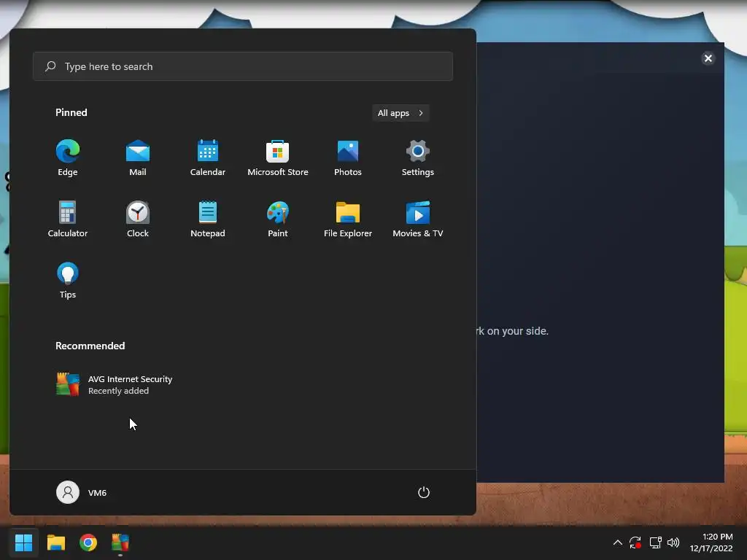The width and height of the screenshot is (747, 560).
Task: Open the volume tray icon
Action: coord(673,542)
